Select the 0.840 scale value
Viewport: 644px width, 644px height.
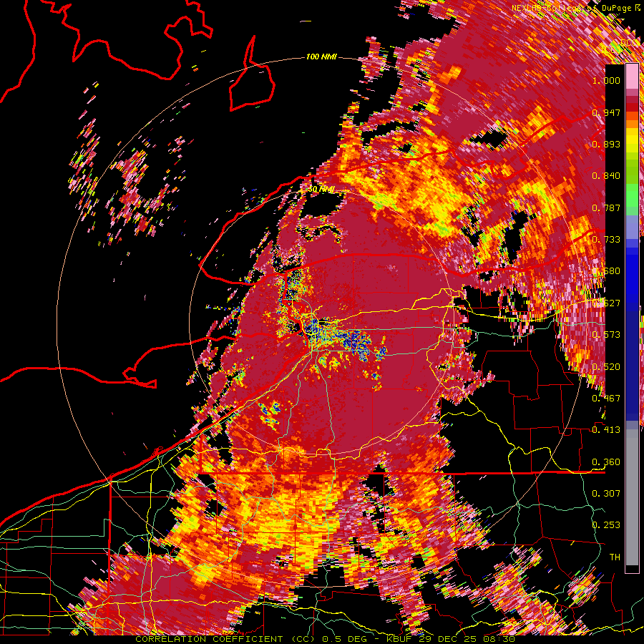click(606, 176)
